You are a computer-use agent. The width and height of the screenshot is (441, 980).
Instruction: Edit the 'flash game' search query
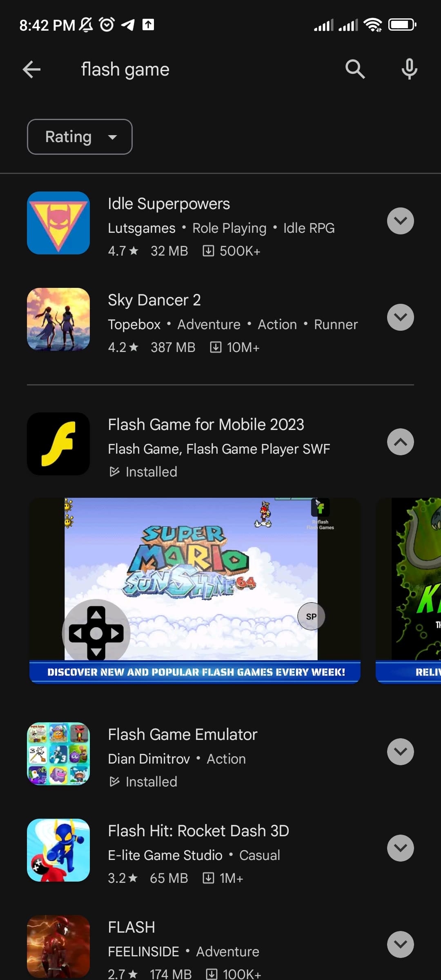[125, 69]
